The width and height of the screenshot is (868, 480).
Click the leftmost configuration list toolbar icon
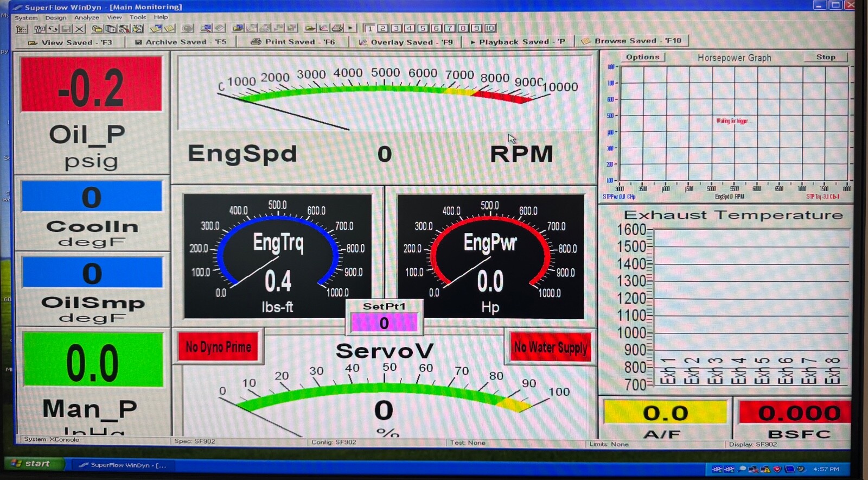[22, 29]
